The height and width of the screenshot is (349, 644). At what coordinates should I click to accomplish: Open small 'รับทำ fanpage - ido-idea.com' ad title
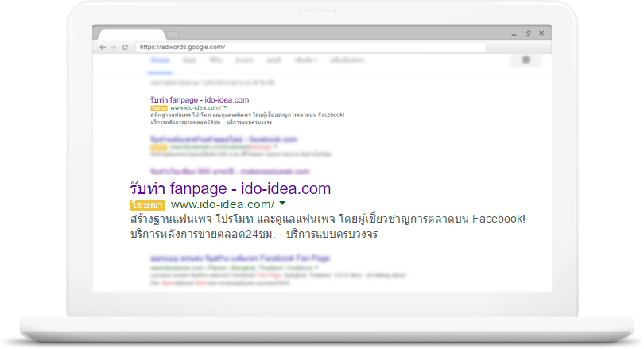pos(200,100)
